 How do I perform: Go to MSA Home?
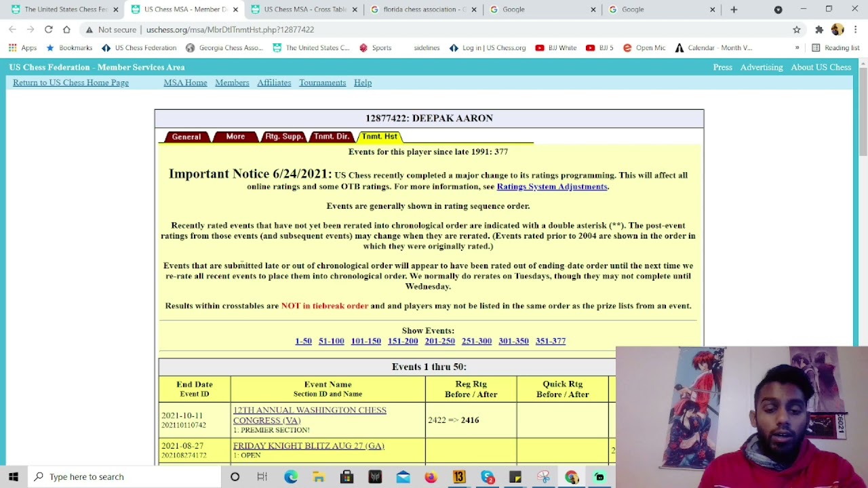[x=185, y=83]
